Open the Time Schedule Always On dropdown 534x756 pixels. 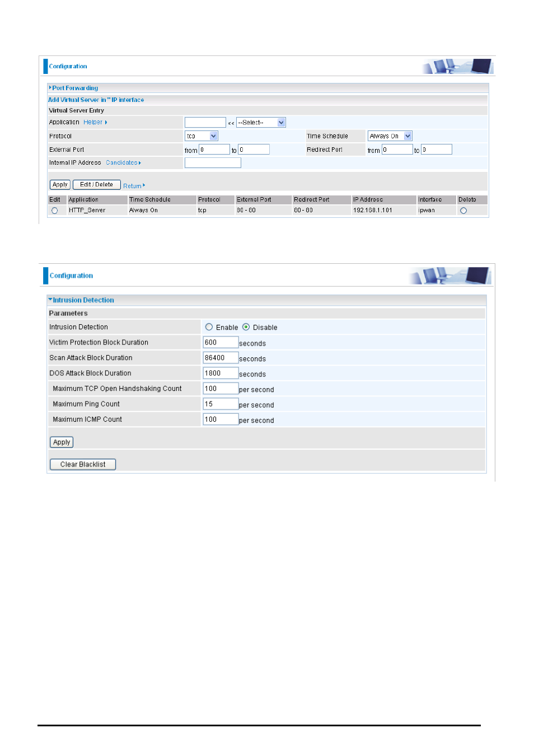(x=390, y=136)
